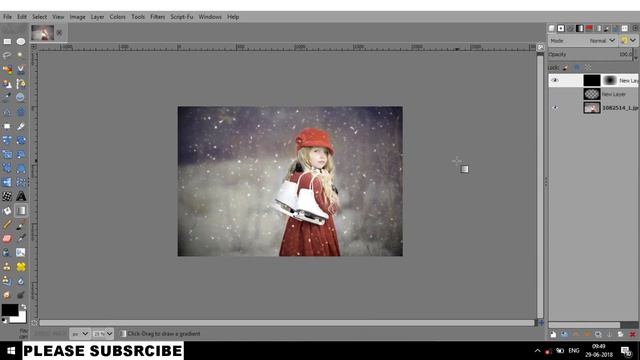The image size is (640, 360).
Task: Open the Tools menu
Action: pyautogui.click(x=138, y=17)
